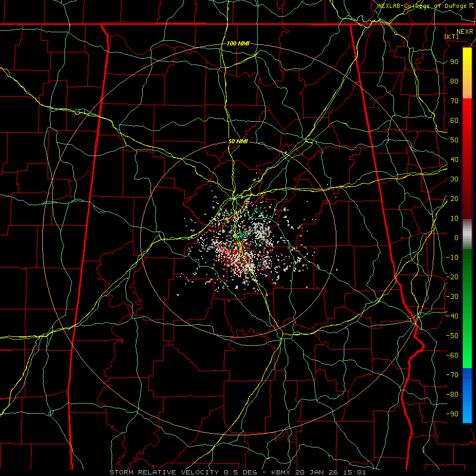Image resolution: width=476 pixels, height=476 pixels.
Task: Click the positive 40 scale label
Action: coord(454,160)
